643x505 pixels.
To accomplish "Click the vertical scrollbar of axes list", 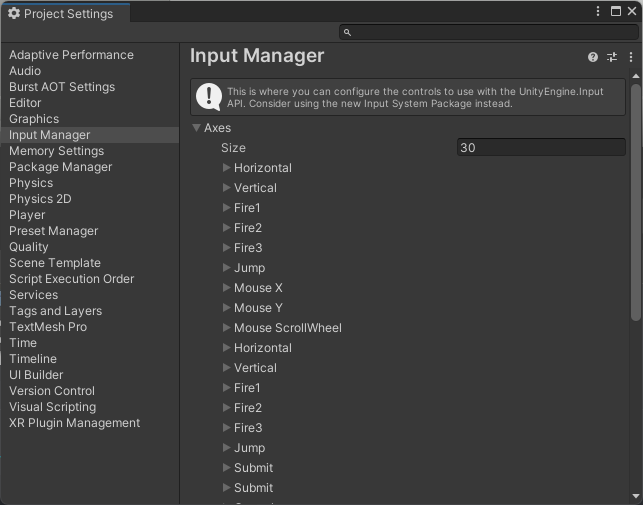I will [636, 200].
